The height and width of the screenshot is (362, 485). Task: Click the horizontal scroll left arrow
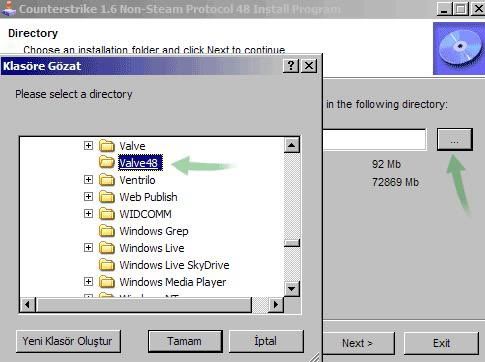tap(28, 304)
